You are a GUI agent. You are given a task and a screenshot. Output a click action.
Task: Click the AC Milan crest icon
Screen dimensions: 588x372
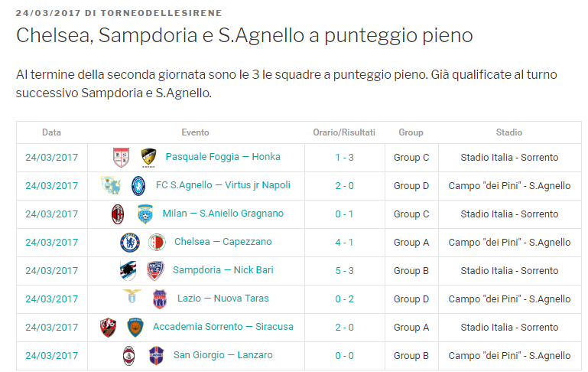118,214
